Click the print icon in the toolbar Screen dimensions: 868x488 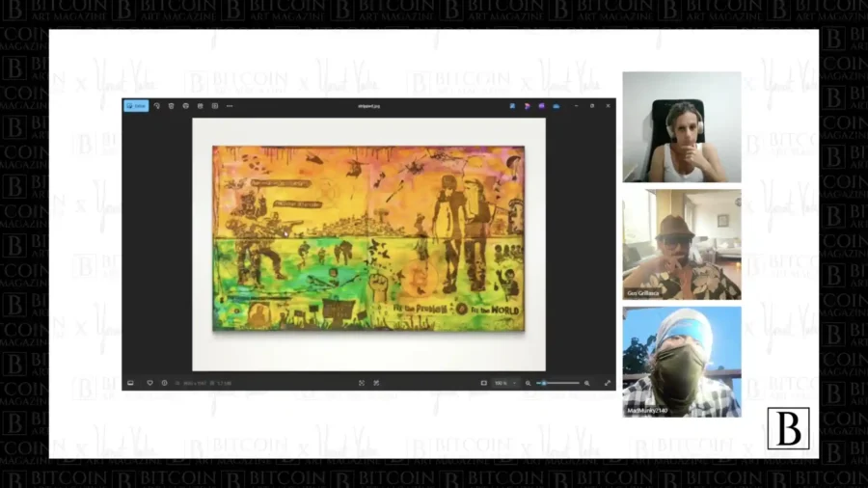[x=185, y=106]
